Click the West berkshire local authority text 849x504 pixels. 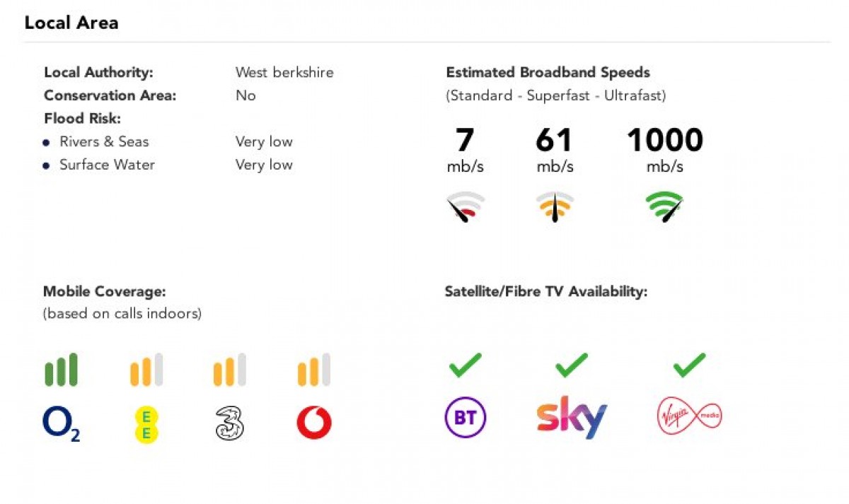coord(284,72)
